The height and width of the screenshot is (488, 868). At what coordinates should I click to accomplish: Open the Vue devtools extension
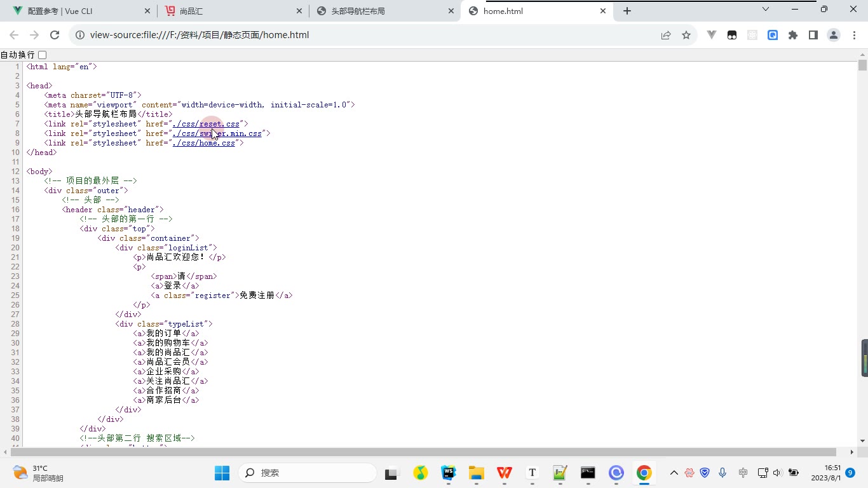click(x=712, y=35)
